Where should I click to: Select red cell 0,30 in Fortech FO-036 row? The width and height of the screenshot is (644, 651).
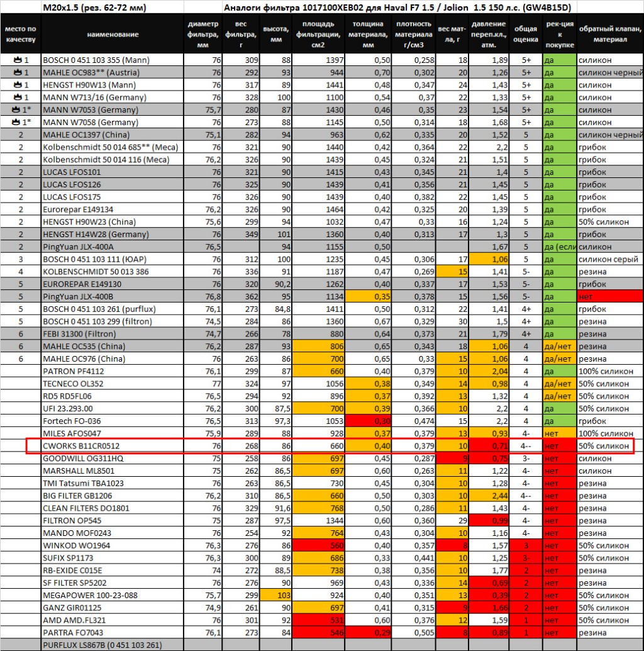point(368,421)
